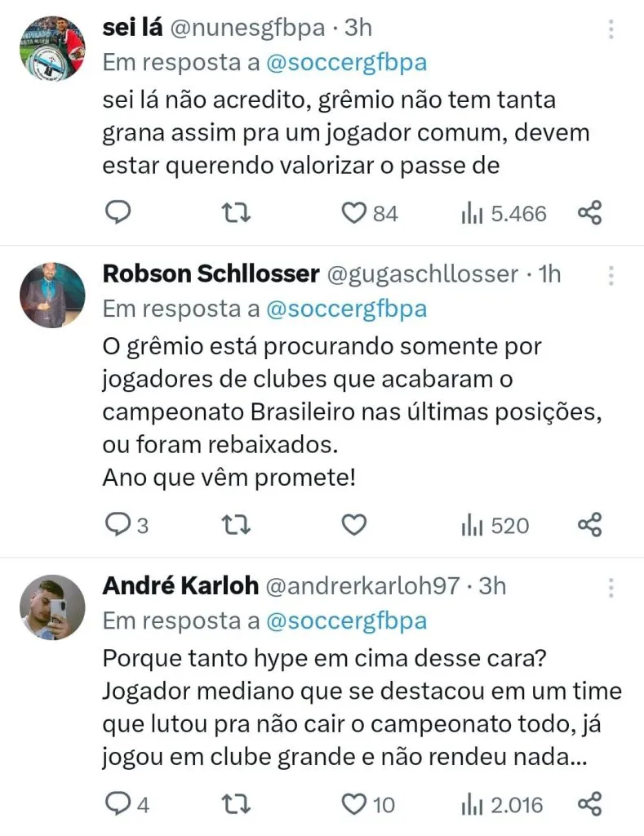
Task: Open more options on Robson Schllosser's tweet
Action: pyautogui.click(x=611, y=274)
